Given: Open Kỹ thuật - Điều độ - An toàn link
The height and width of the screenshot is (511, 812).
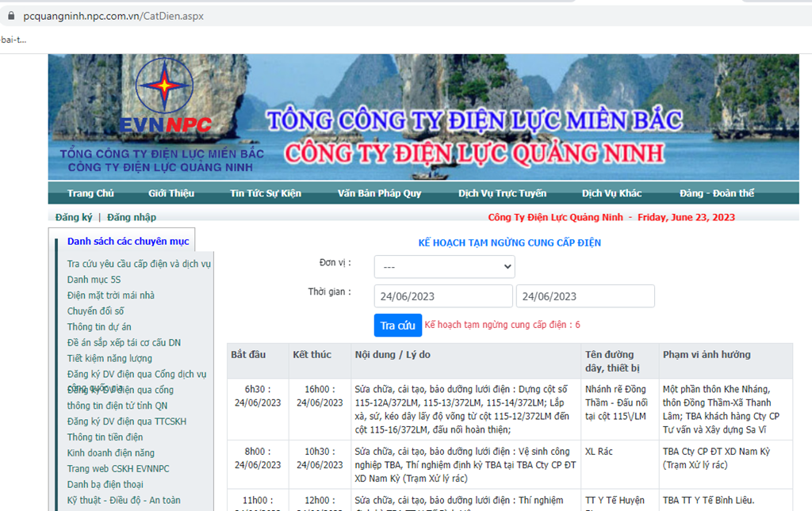Looking at the screenshot, I should (124, 500).
